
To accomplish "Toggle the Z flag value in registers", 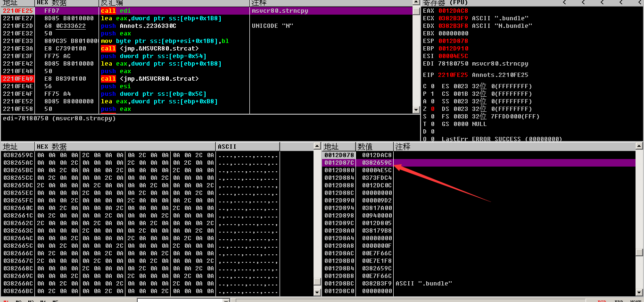I will 433,109.
